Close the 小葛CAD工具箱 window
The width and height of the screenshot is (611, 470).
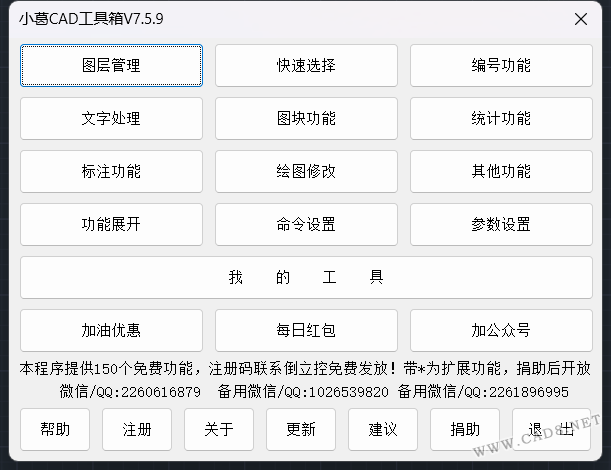(581, 19)
